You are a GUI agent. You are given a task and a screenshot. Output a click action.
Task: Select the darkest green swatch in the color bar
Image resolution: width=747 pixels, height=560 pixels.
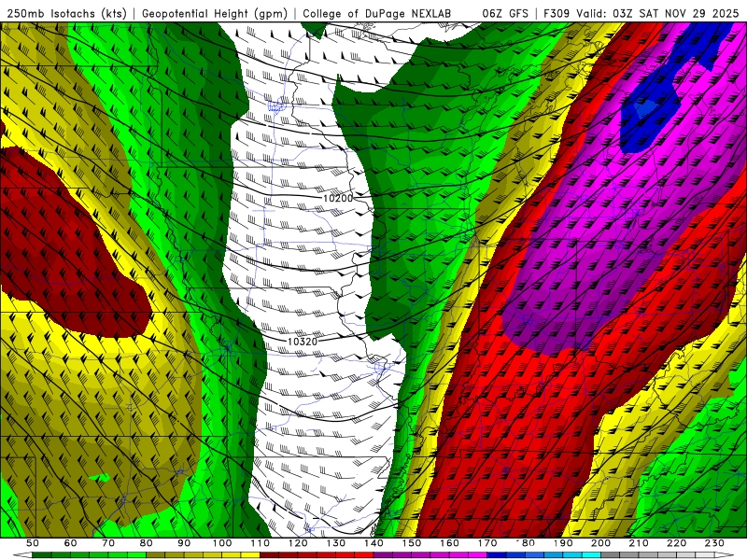click(41, 554)
